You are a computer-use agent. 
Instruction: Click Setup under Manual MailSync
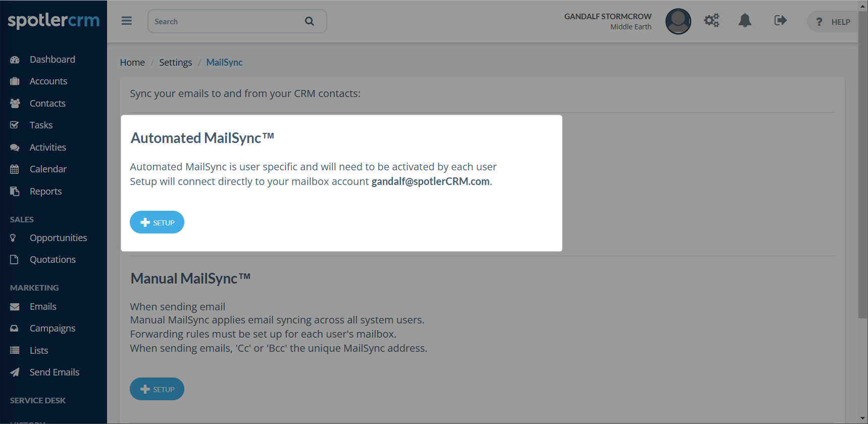click(x=157, y=389)
